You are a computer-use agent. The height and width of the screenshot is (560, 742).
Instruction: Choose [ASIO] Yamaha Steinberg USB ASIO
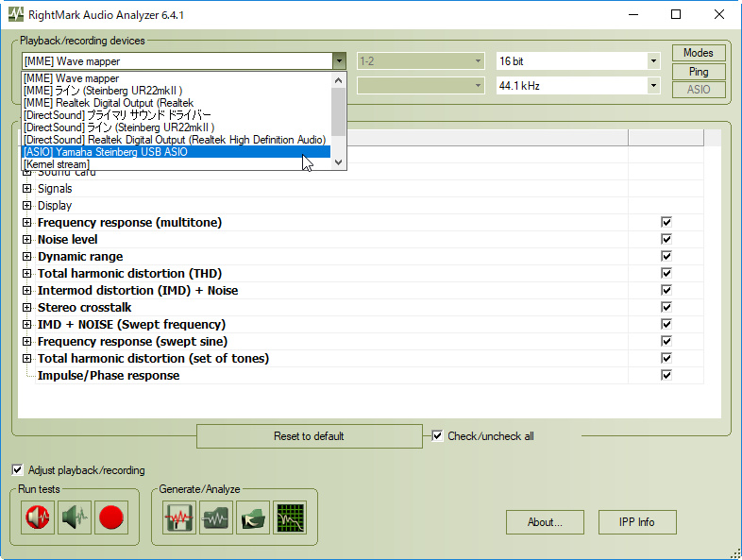tap(177, 152)
